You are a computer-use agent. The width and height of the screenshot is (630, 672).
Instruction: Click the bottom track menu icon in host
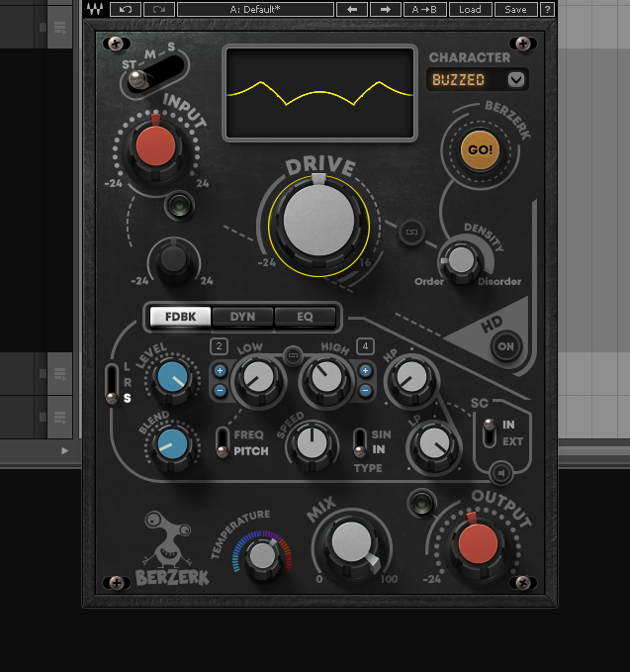tap(59, 417)
